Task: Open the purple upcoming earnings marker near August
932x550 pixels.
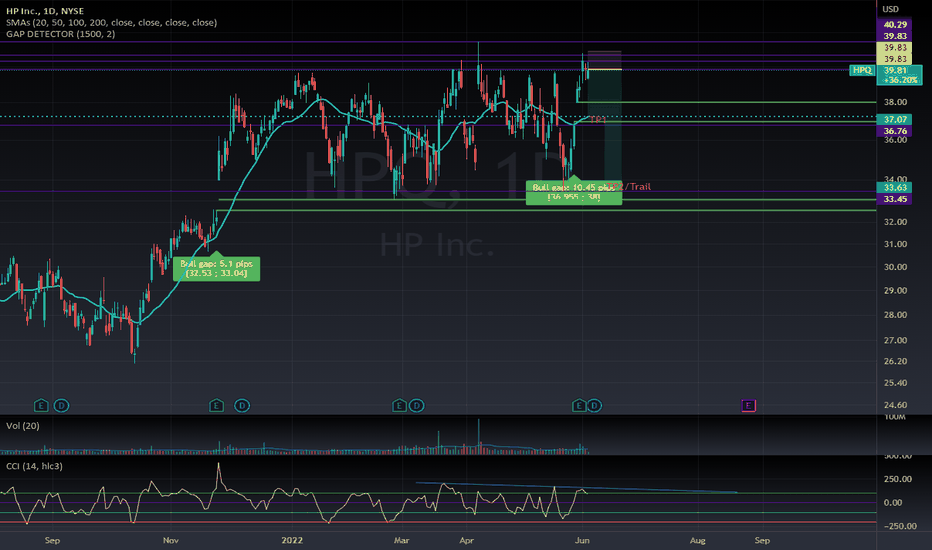Action: click(x=748, y=406)
